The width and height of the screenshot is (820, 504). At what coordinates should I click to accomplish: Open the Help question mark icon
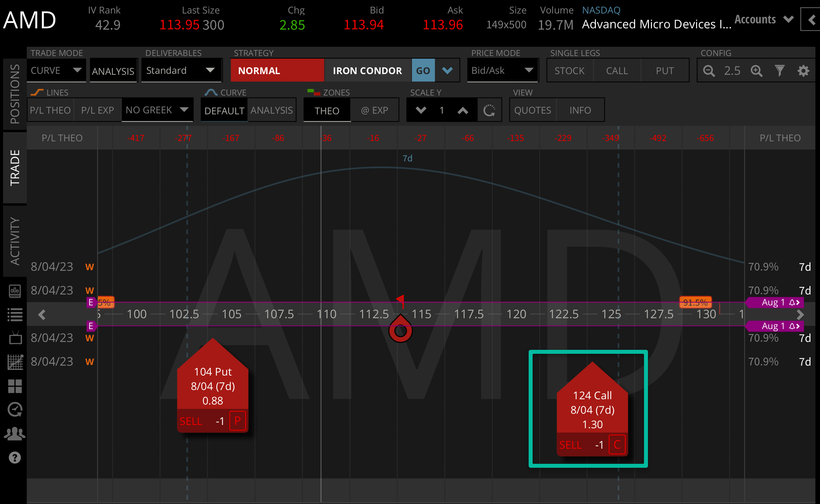(15, 457)
